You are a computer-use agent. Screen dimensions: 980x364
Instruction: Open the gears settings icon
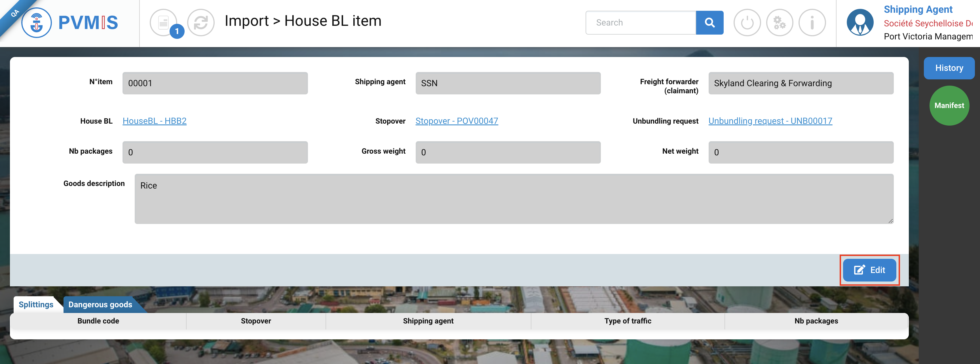click(x=779, y=23)
